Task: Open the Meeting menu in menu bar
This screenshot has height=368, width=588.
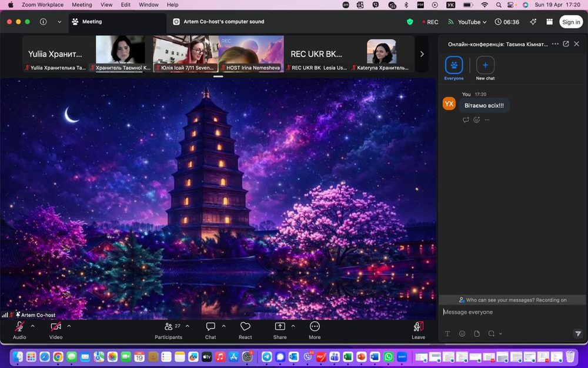Action: [82, 5]
